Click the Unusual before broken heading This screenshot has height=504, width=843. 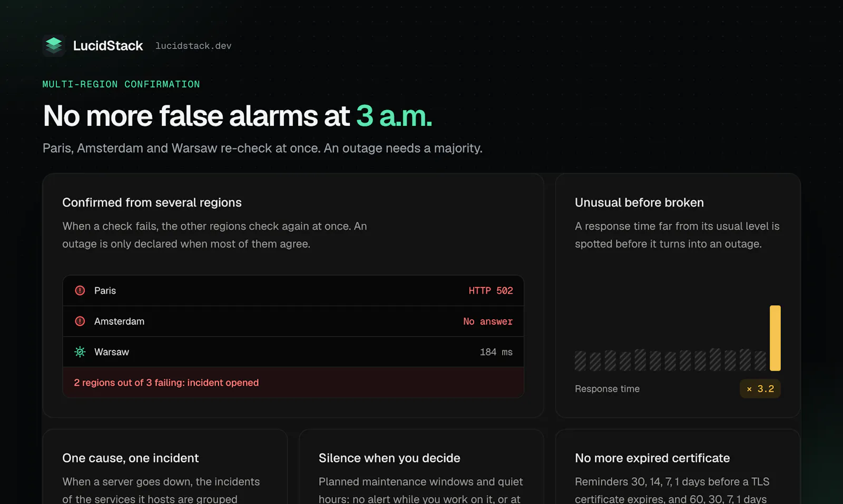[x=639, y=203]
